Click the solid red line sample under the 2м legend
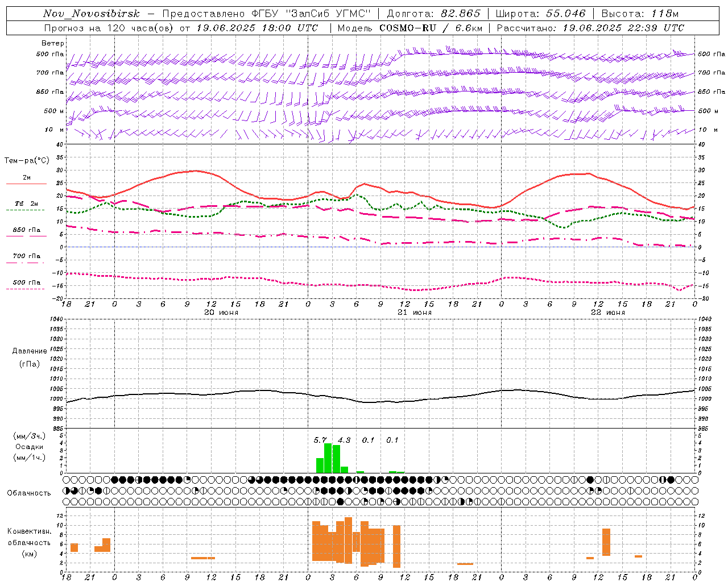This screenshot has width=728, height=582. [x=26, y=184]
